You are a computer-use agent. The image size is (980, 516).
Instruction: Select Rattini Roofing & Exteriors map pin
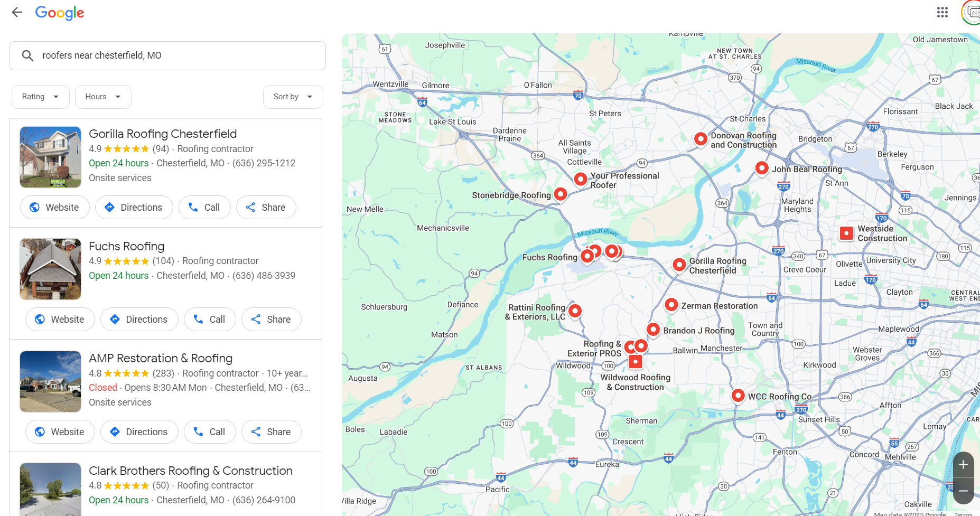[575, 311]
